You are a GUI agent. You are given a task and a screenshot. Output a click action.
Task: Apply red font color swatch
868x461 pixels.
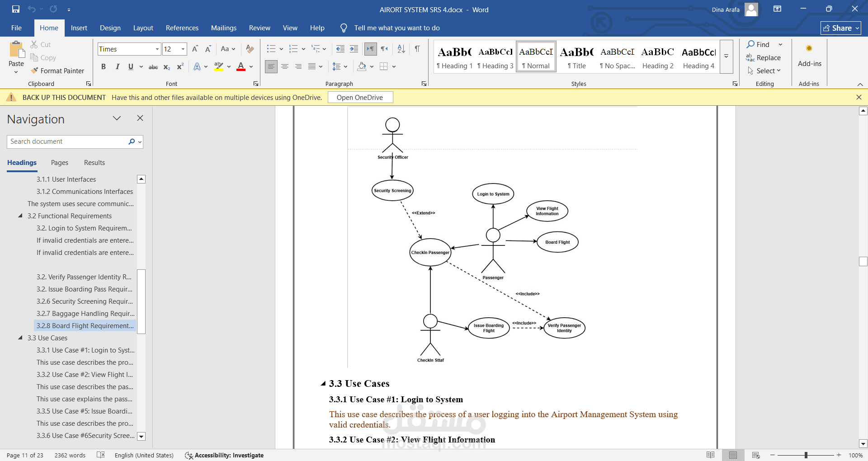pyautogui.click(x=241, y=67)
